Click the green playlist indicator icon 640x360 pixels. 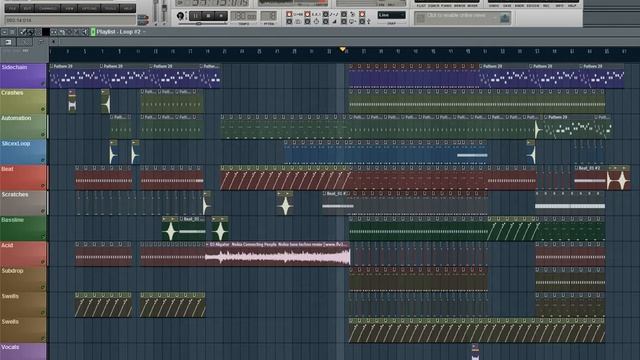pyautogui.click(x=93, y=32)
